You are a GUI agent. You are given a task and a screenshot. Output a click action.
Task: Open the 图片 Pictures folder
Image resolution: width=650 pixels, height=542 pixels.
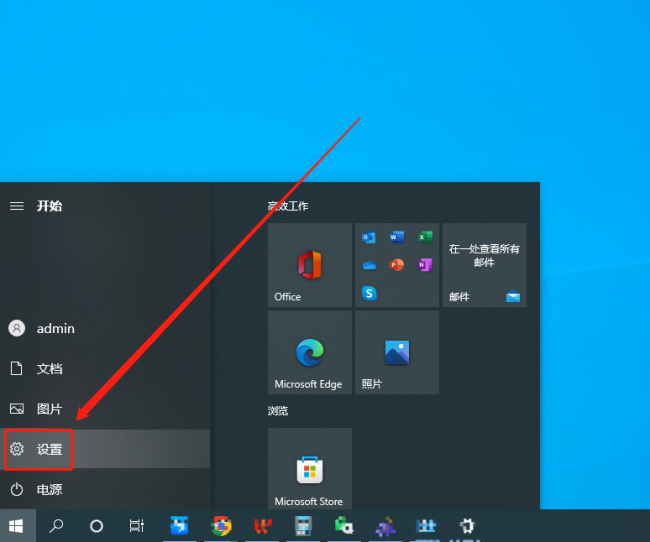[105, 409]
